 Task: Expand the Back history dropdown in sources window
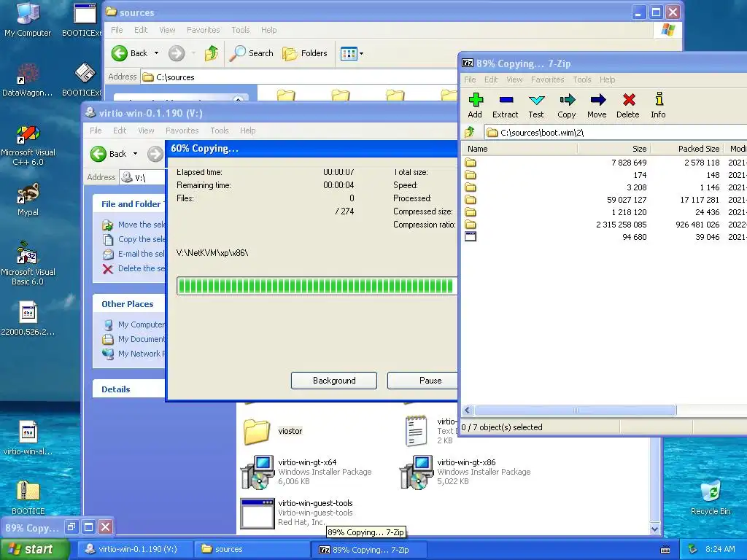click(x=156, y=53)
